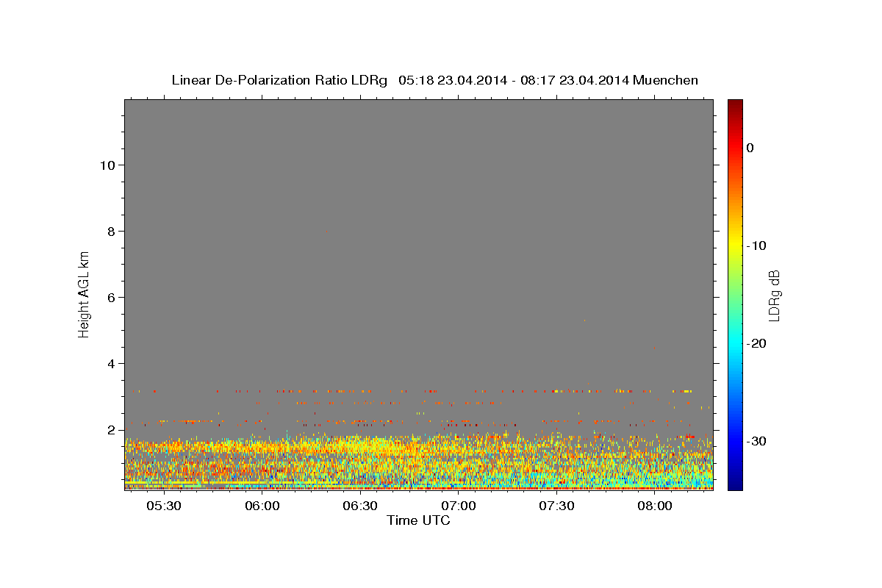
Task: Click the colorbar value -10 label
Action: [x=757, y=245]
